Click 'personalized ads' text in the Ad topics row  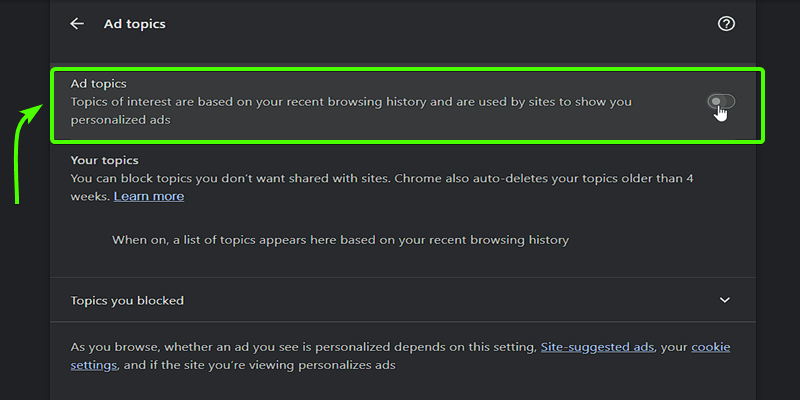coord(121,120)
